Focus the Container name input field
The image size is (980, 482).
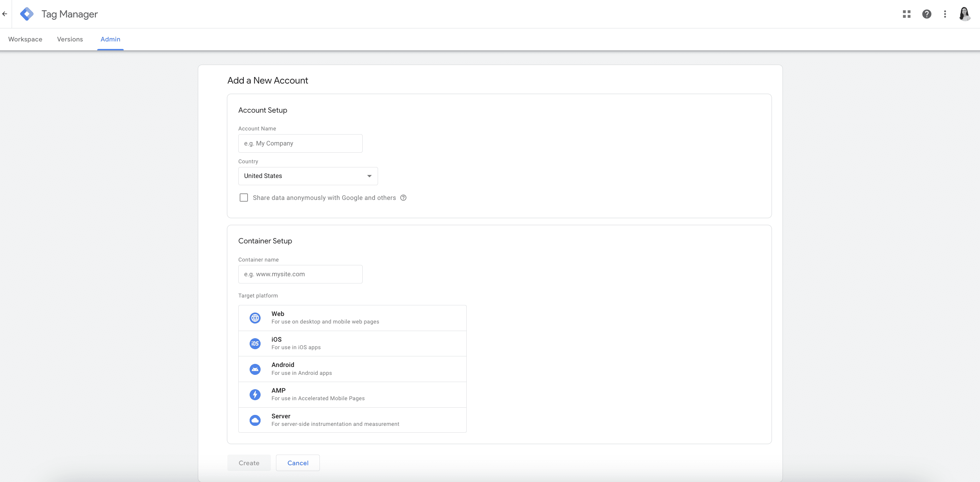300,274
